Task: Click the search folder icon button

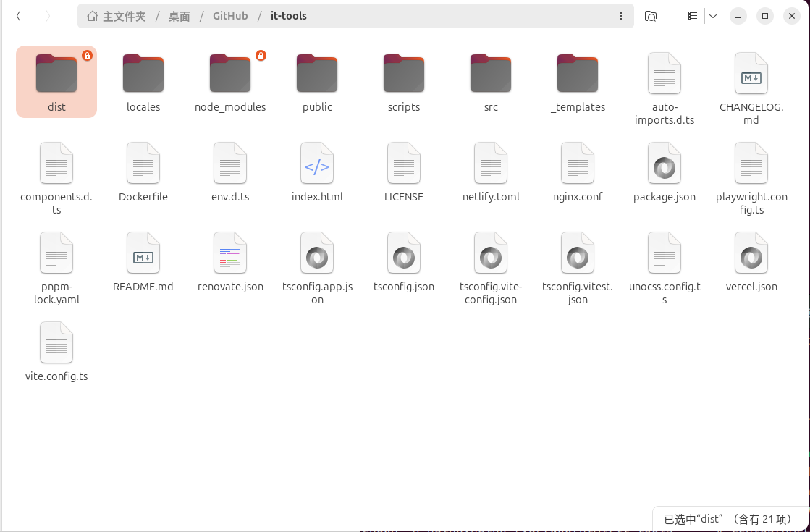Action: pyautogui.click(x=651, y=16)
